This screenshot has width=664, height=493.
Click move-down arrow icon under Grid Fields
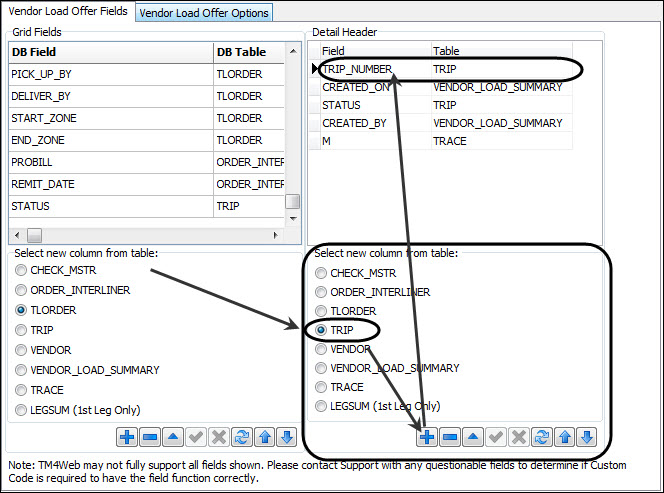(287, 437)
